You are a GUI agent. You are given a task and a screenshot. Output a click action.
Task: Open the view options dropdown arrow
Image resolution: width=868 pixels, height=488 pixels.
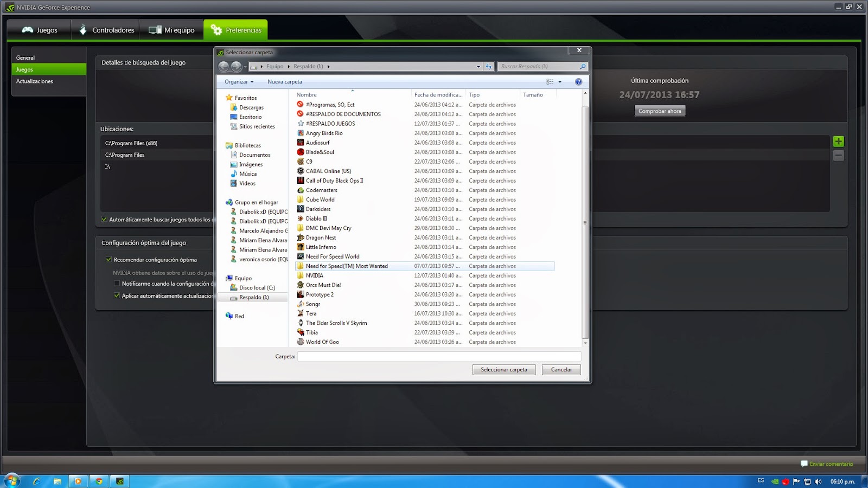(560, 82)
